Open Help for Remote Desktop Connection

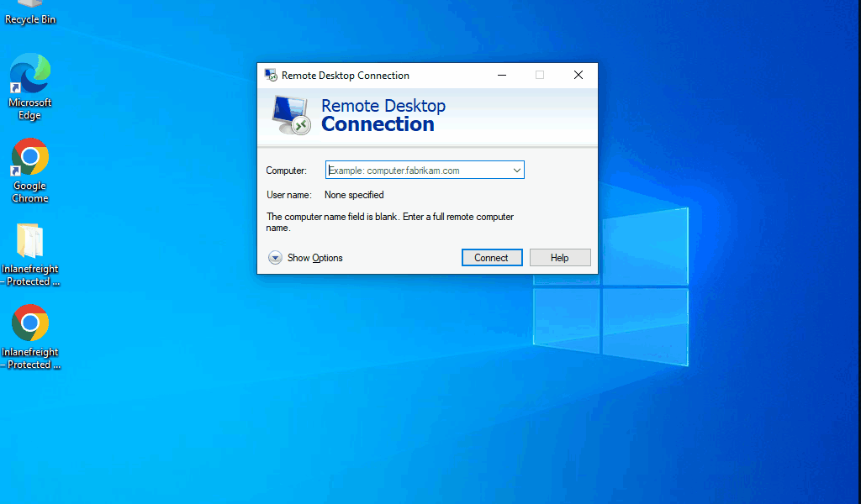click(560, 257)
